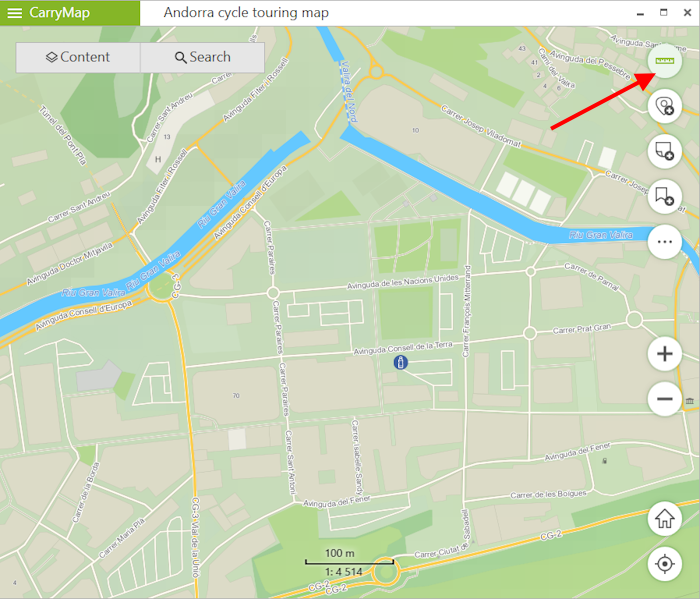
Task: Zoom out with the minus button
Action: 664,399
